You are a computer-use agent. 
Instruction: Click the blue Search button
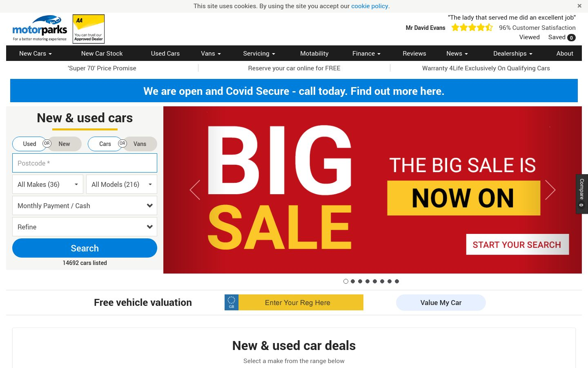coord(85,248)
